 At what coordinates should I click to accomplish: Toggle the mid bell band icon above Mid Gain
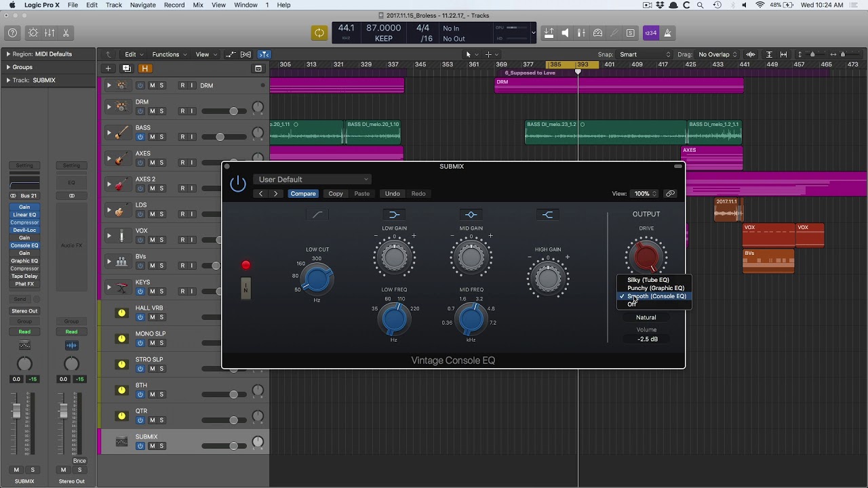471,215
